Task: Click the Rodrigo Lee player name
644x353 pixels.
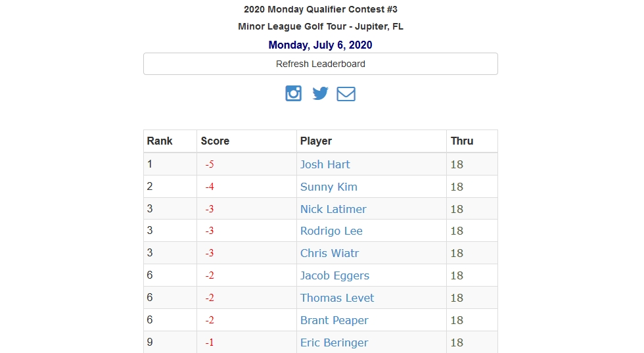Action: (x=331, y=231)
